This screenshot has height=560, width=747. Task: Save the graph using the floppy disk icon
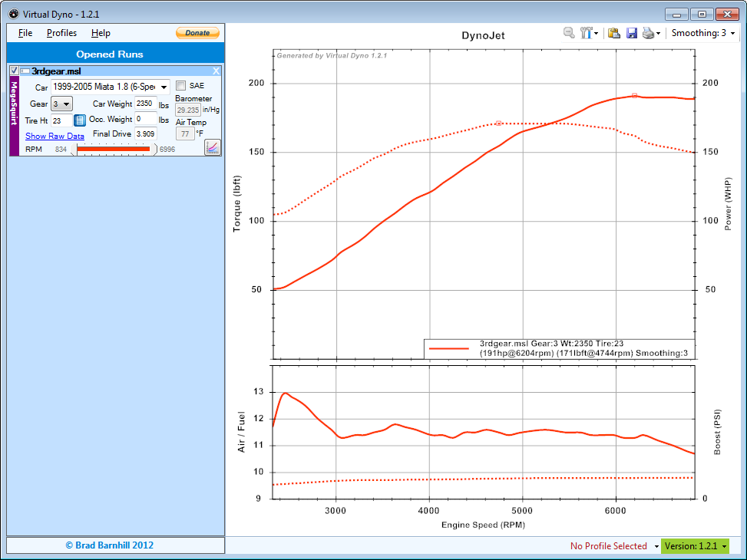pos(632,33)
